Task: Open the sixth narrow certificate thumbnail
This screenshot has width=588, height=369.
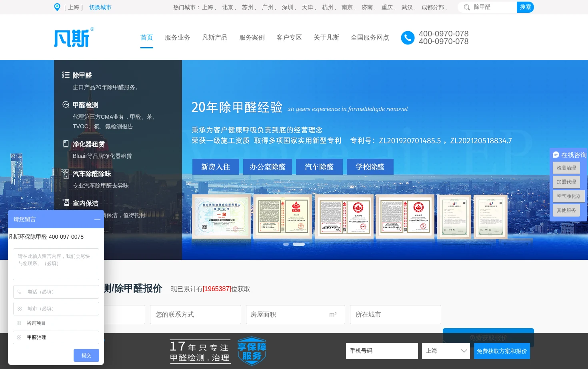Action: coord(490,217)
